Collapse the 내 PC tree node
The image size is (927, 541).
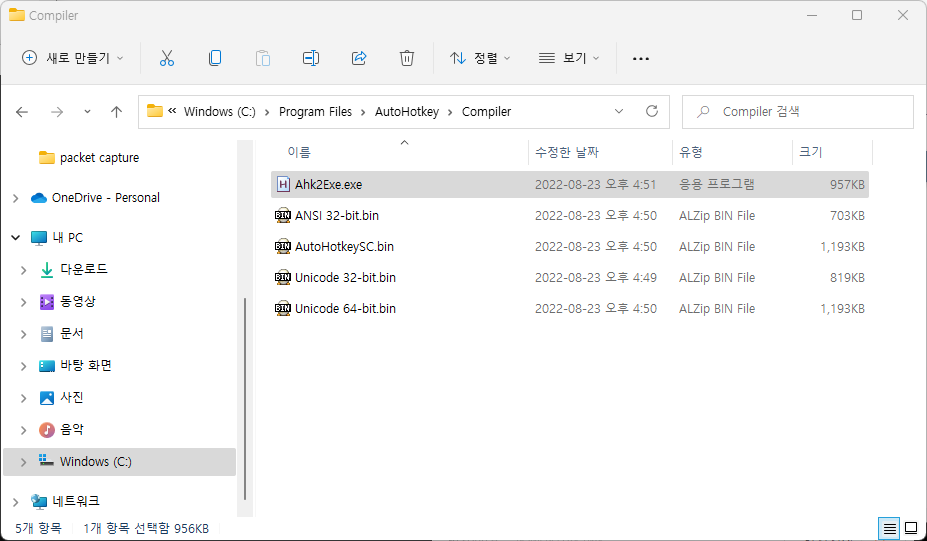(x=16, y=238)
